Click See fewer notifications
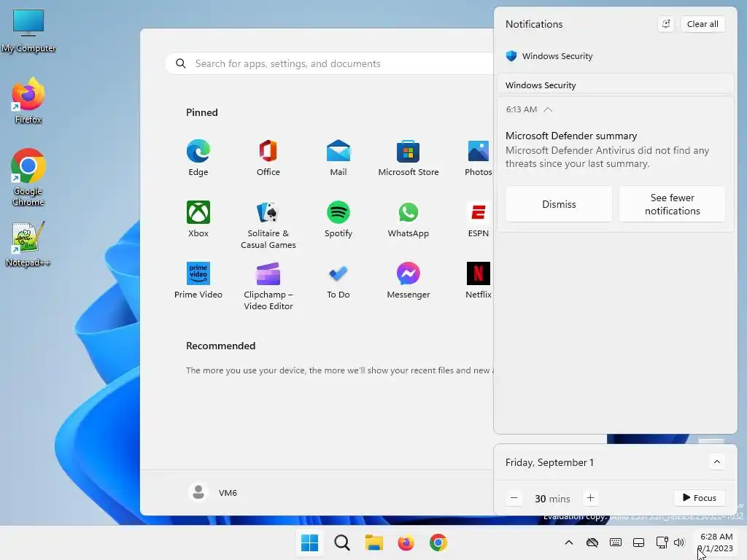 pyautogui.click(x=672, y=204)
